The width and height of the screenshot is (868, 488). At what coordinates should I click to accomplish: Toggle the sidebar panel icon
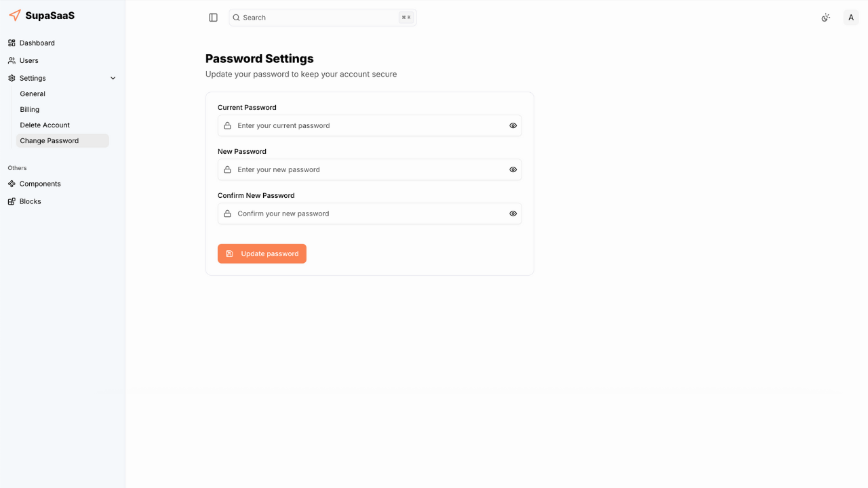(x=214, y=18)
